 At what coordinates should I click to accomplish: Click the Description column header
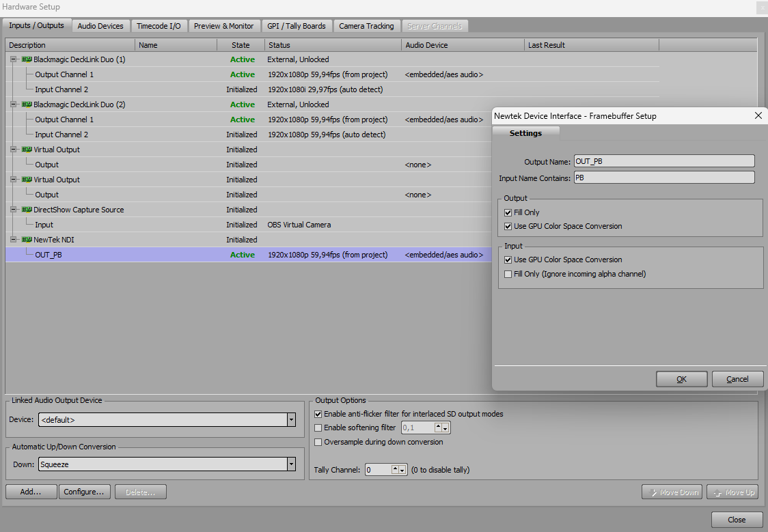pos(70,45)
